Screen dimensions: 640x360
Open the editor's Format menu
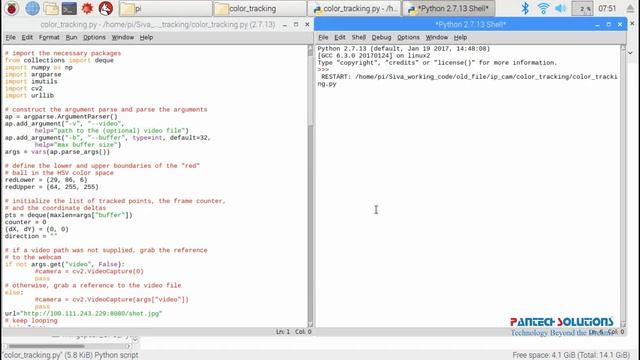[49, 37]
